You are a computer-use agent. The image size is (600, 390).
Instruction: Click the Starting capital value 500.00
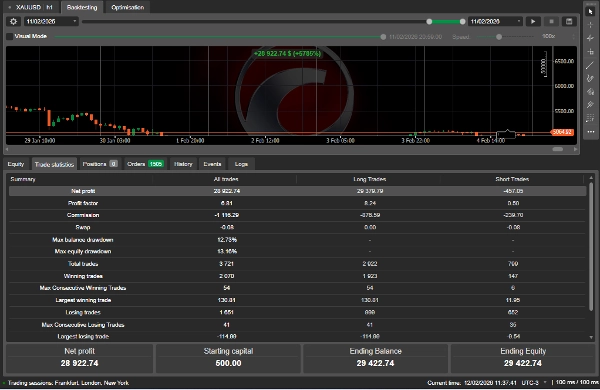tap(228, 363)
